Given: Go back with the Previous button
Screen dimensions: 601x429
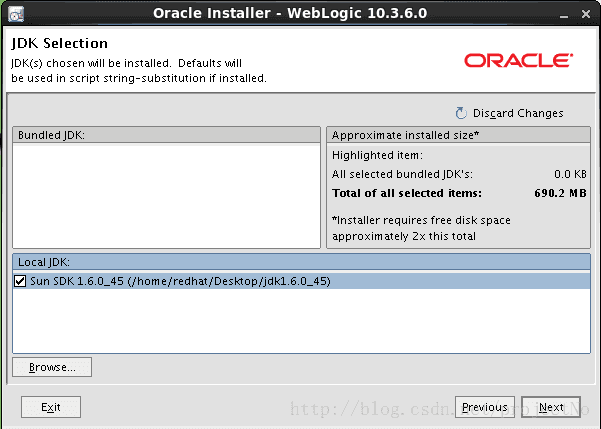Looking at the screenshot, I should pos(485,407).
